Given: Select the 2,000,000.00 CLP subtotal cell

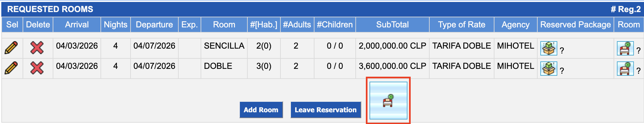Looking at the screenshot, I should click(392, 46).
